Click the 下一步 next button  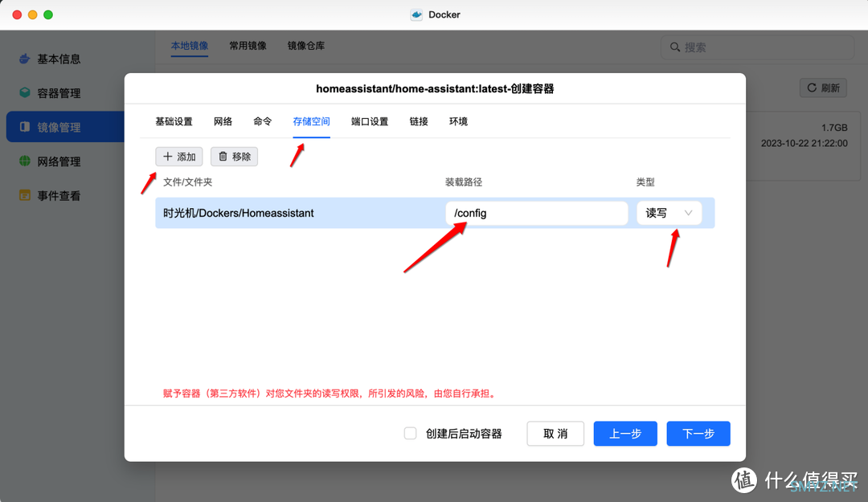(698, 434)
